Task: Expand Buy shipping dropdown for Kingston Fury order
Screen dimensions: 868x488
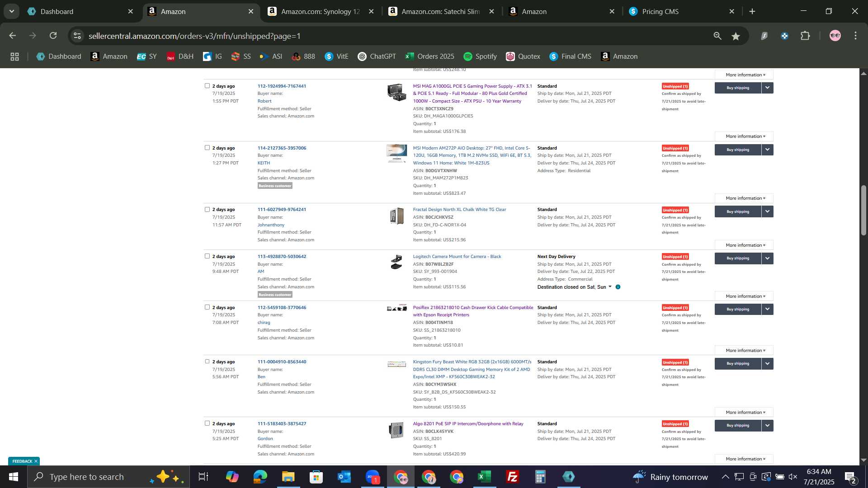Action: click(x=767, y=363)
